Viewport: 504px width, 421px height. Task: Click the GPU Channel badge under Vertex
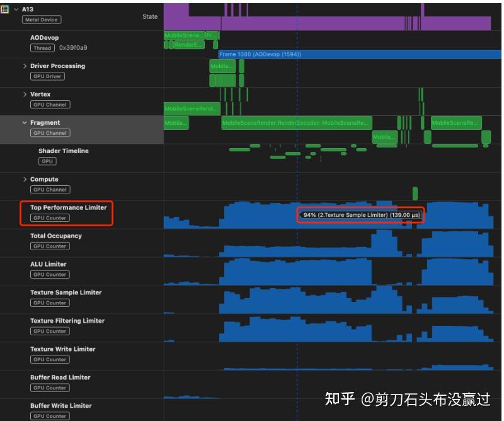(x=50, y=105)
